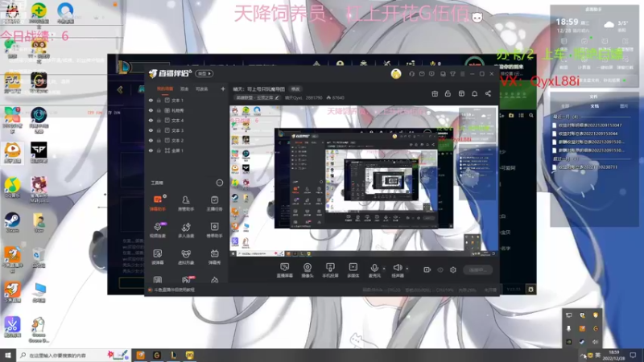Toggle the preview eye icon in the bottom bar
Image resolution: width=644 pixels, height=362 pixels.
[440, 269]
